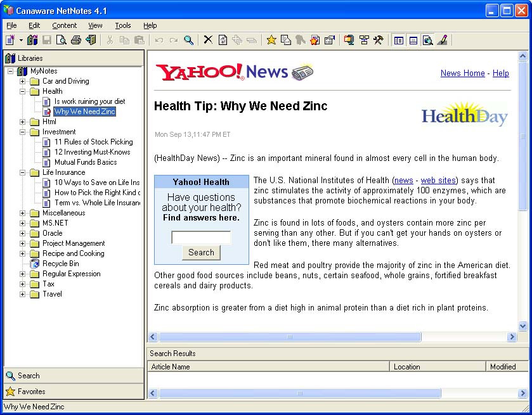Click the Article Name column header

268,366
